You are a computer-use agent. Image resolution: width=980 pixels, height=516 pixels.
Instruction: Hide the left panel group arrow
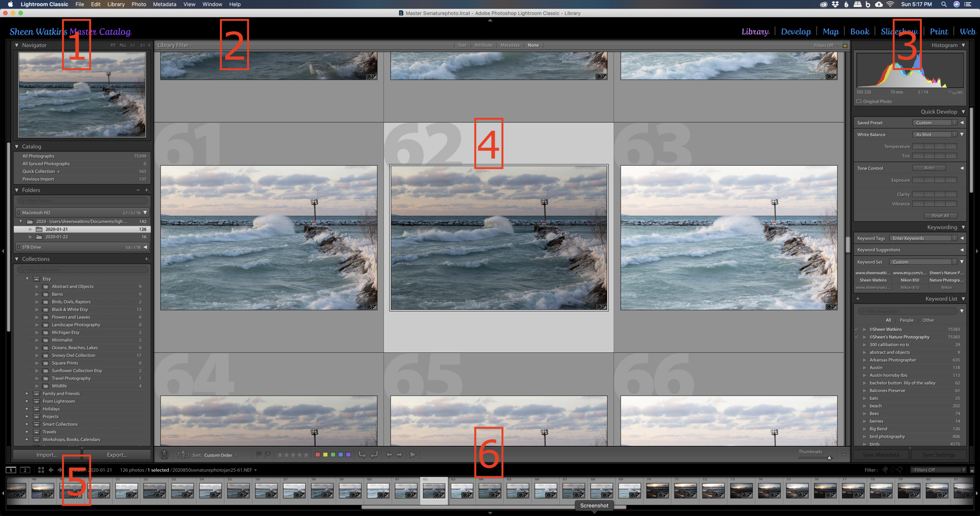pyautogui.click(x=3, y=251)
